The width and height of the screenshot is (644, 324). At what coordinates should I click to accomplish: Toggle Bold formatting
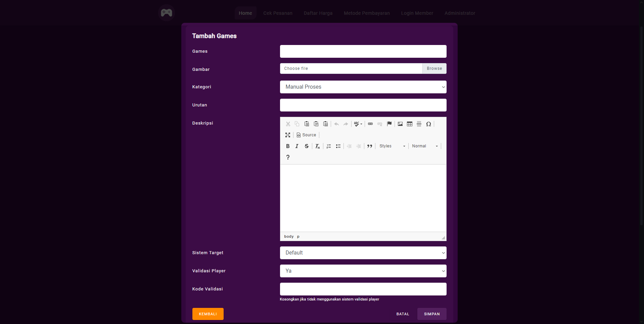click(288, 146)
